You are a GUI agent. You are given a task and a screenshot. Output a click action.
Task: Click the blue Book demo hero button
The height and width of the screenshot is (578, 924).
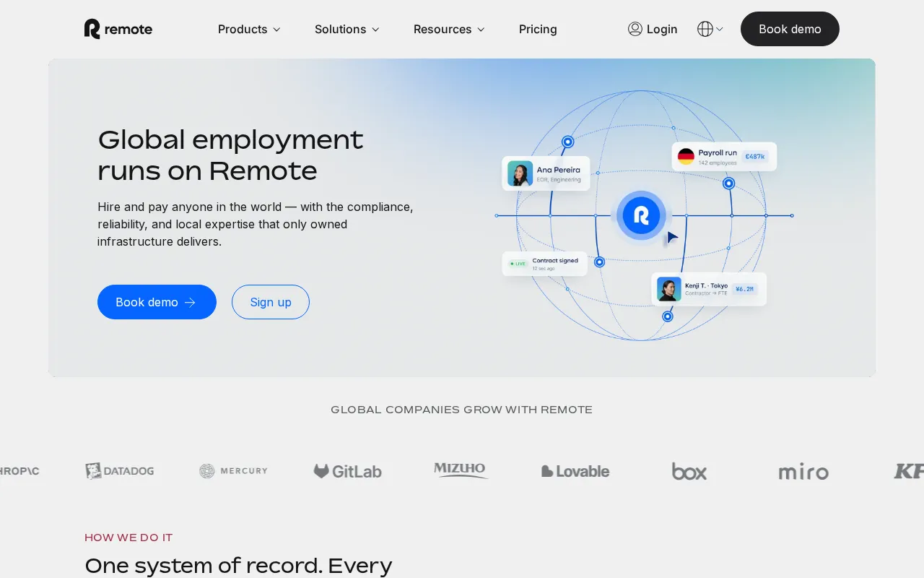pyautogui.click(x=157, y=302)
